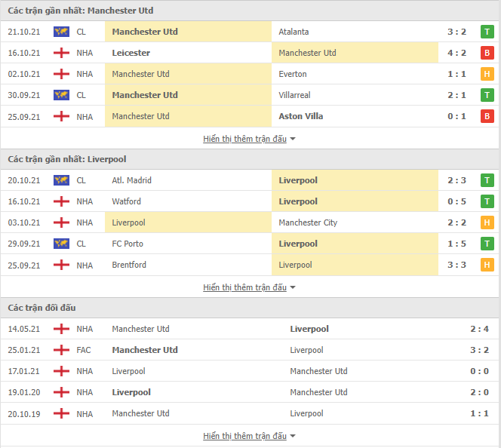Click the red B badge for Aston Villa match

pyautogui.click(x=487, y=116)
